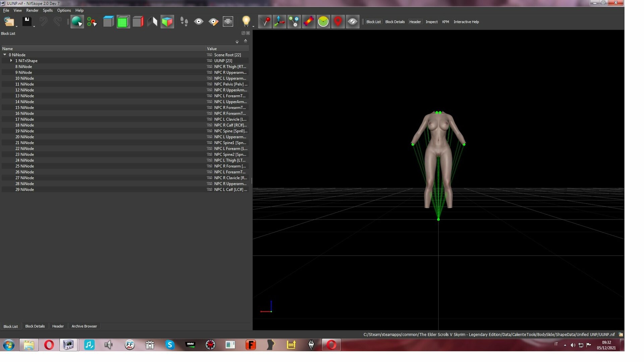Image resolution: width=644 pixels, height=362 pixels.
Task: Open the Spells menu
Action: tap(48, 10)
